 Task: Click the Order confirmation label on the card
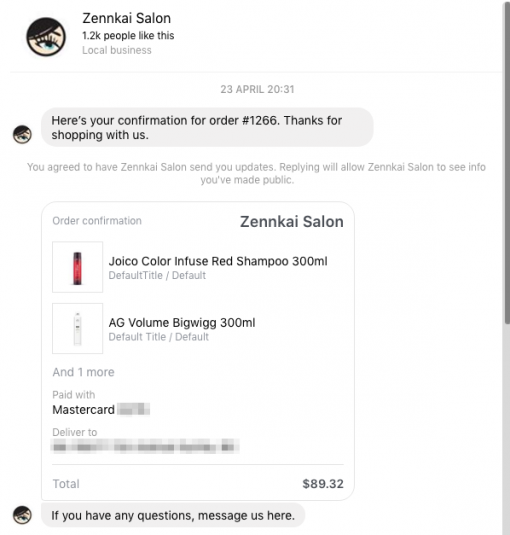(x=97, y=221)
